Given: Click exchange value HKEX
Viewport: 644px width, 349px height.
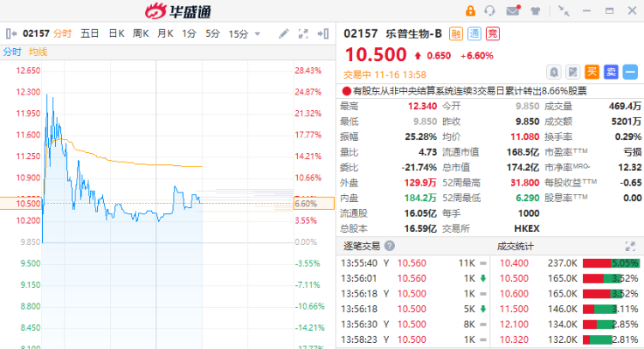Looking at the screenshot, I should 526,229.
